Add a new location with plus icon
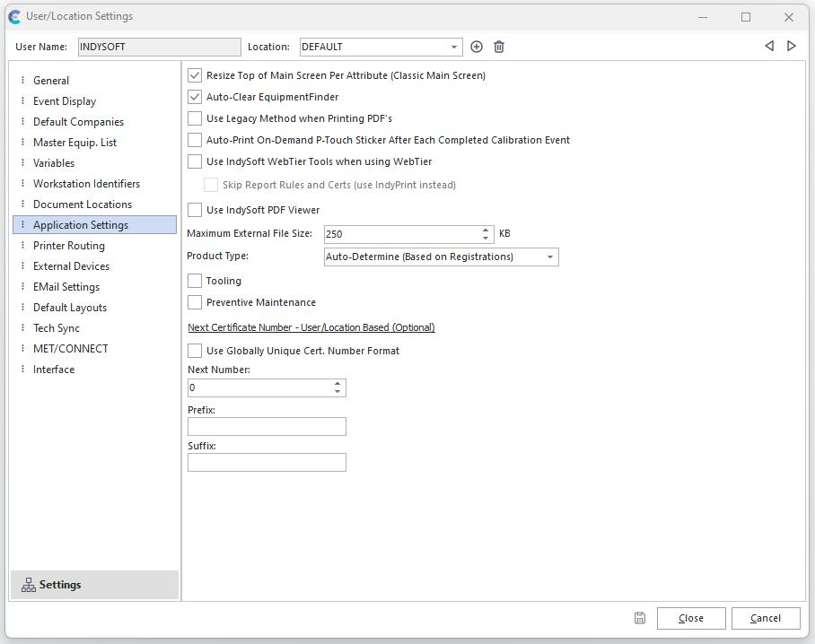Image resolution: width=815 pixels, height=644 pixels. pyautogui.click(x=476, y=47)
